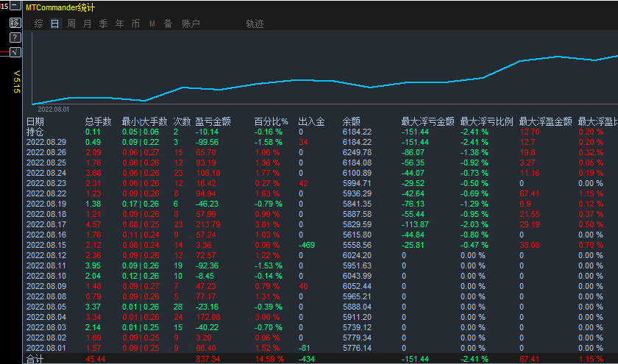Image resolution: width=618 pixels, height=364 pixels.
Task: Click total profit value 837.34
Action: click(208, 359)
